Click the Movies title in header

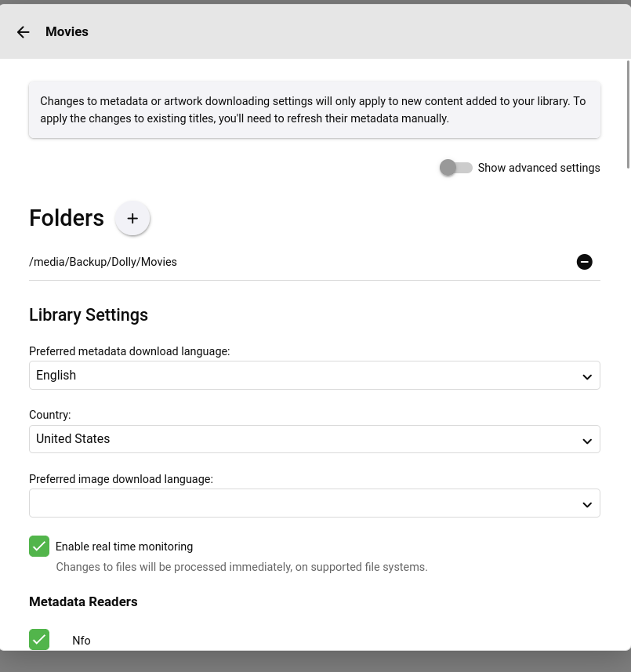[x=67, y=32]
